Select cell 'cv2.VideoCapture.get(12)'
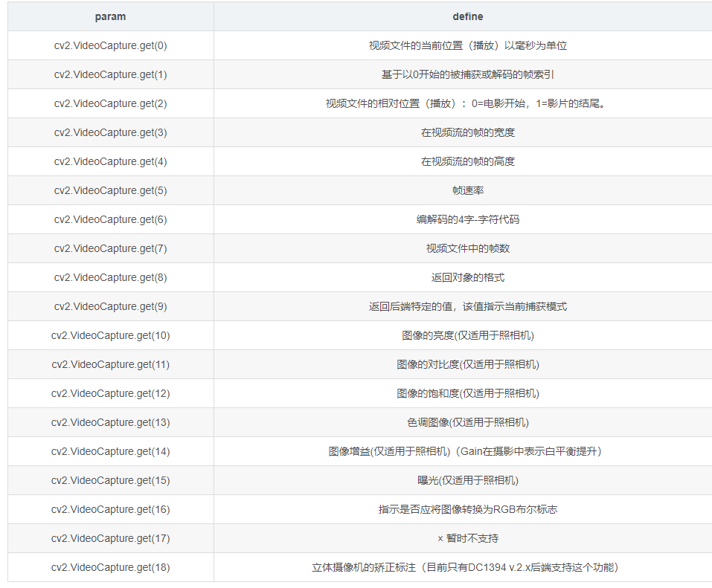The width and height of the screenshot is (712, 588). 110,394
